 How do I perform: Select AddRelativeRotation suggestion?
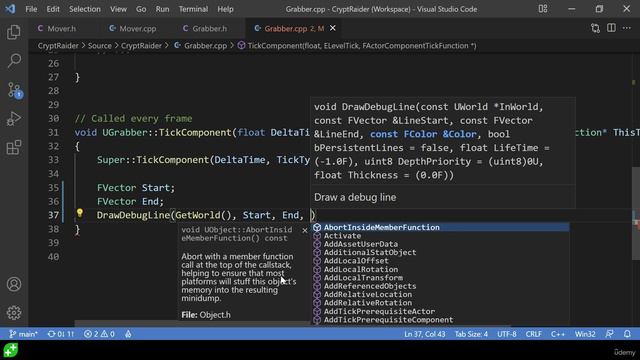click(441, 303)
